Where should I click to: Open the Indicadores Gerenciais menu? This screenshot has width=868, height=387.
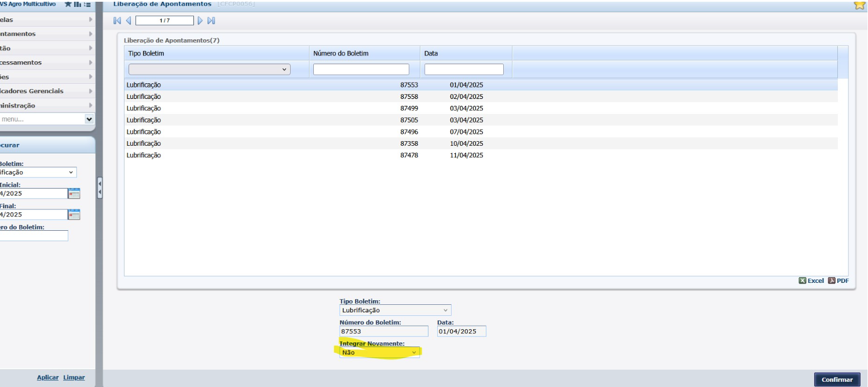pos(46,91)
